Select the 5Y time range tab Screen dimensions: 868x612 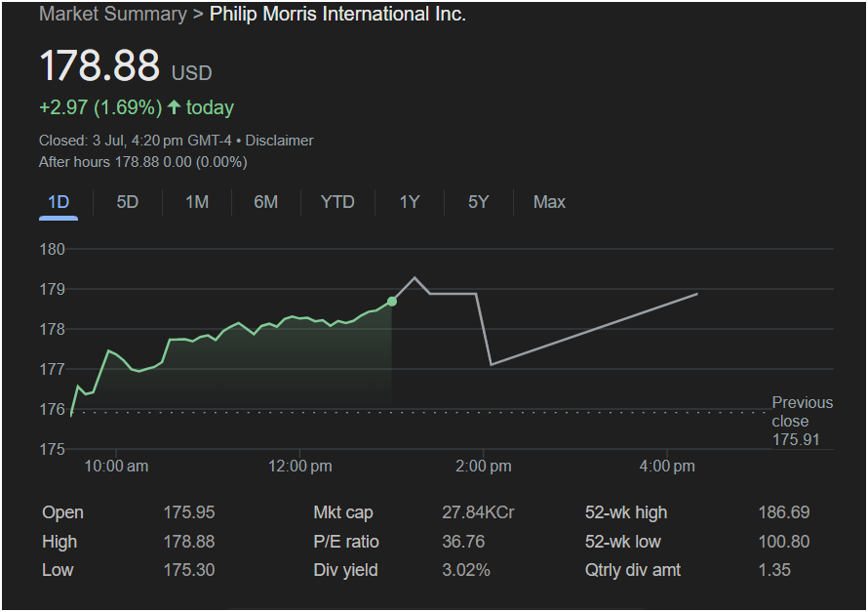[478, 202]
